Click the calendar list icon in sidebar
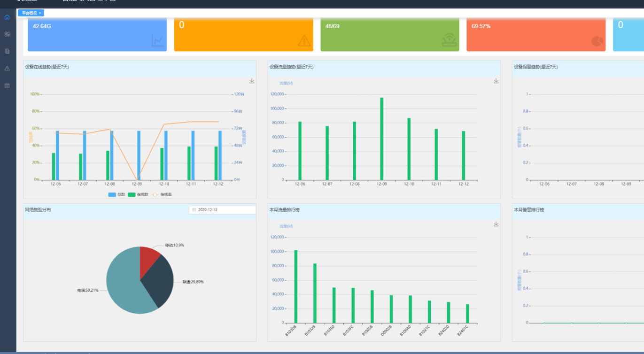The image size is (644, 354). tap(7, 85)
